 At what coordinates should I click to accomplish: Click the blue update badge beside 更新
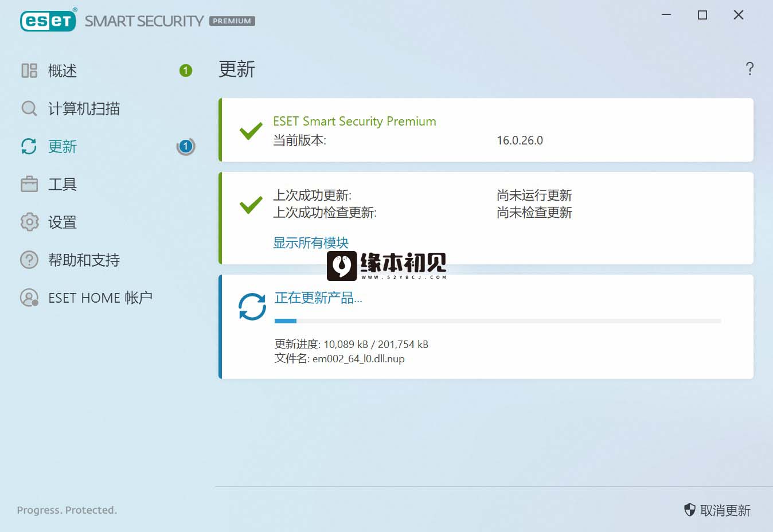[186, 147]
